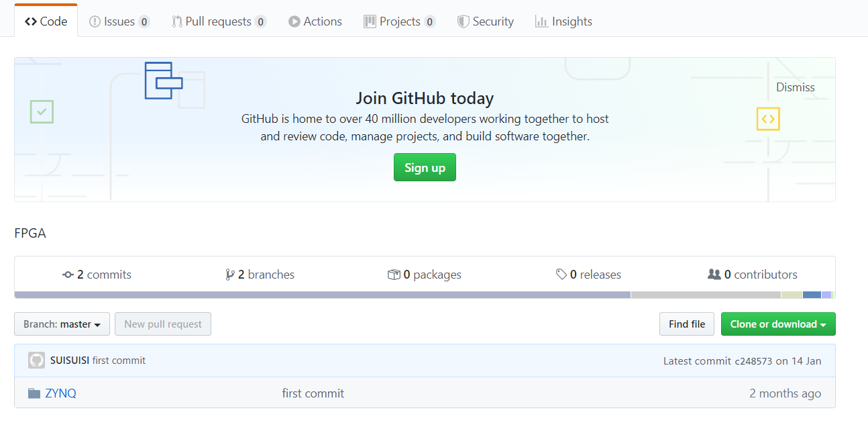Viewport: 868px width, 427px height.
Task: Open first commit message beside SUISUISI
Action: 119,361
